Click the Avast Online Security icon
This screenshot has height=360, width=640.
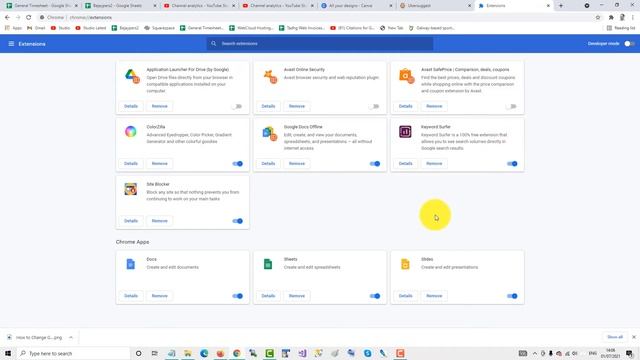click(x=270, y=76)
